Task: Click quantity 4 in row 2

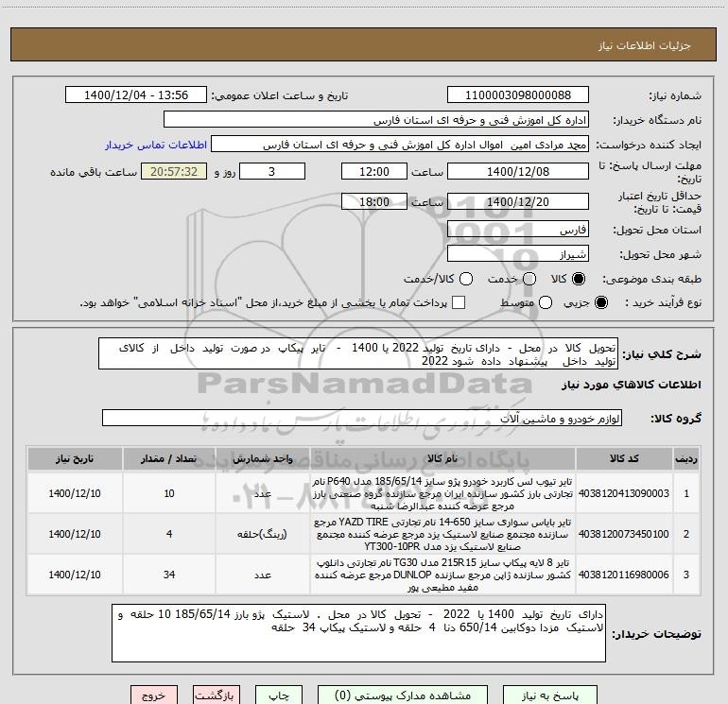Action: 169,534
